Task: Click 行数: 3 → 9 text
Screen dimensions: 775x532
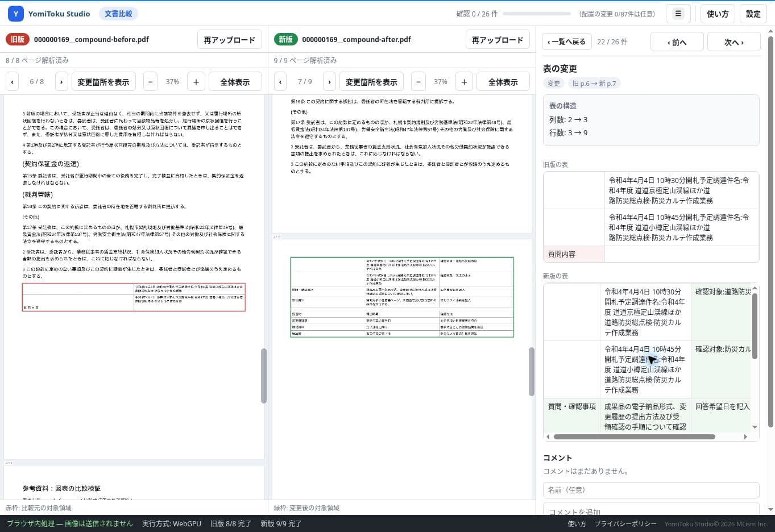Action: (x=568, y=132)
